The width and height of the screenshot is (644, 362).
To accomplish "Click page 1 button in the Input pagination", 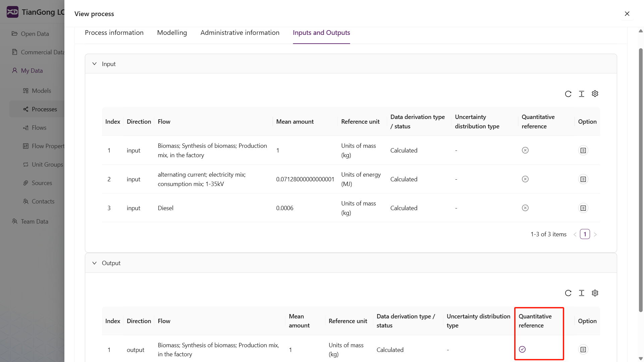I will point(585,234).
